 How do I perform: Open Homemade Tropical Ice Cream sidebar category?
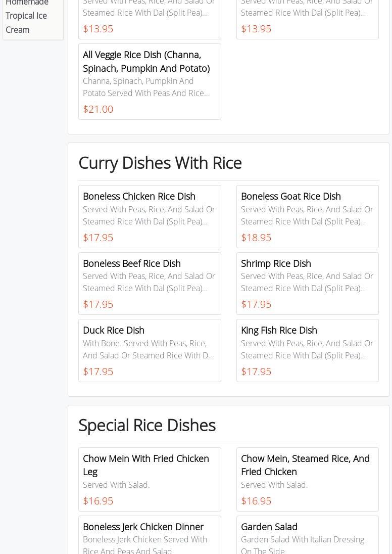[x=26, y=16]
